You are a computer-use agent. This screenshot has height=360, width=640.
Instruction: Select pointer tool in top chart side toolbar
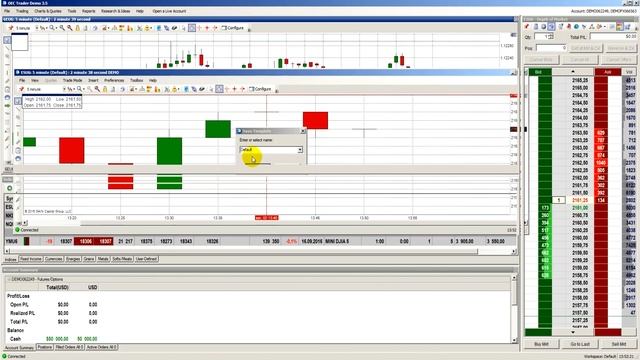(7, 40)
